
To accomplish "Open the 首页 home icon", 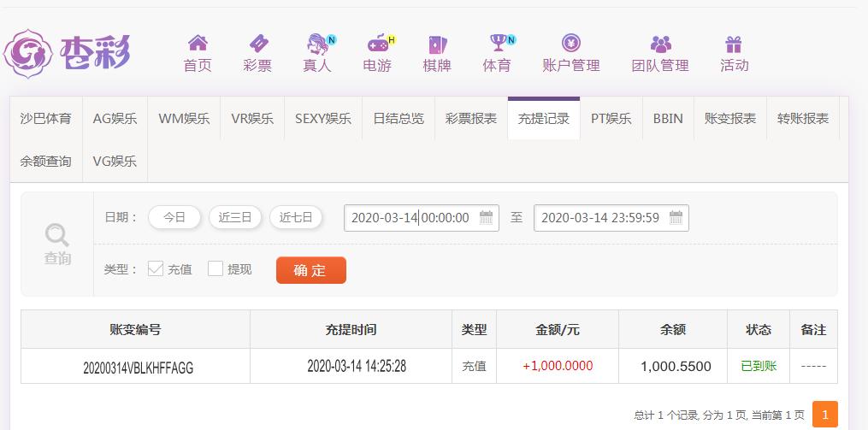I will 198,43.
